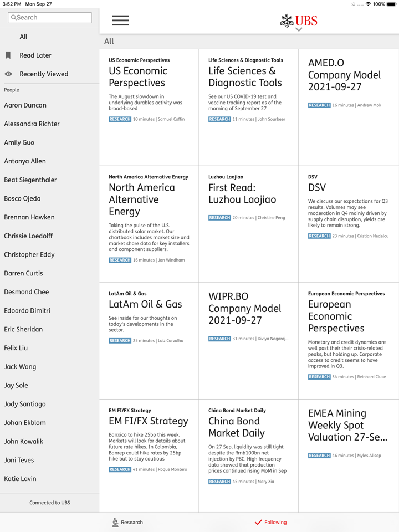399x532 pixels.
Task: Choose Chrissie Loedolff from People
Action: click(28, 236)
